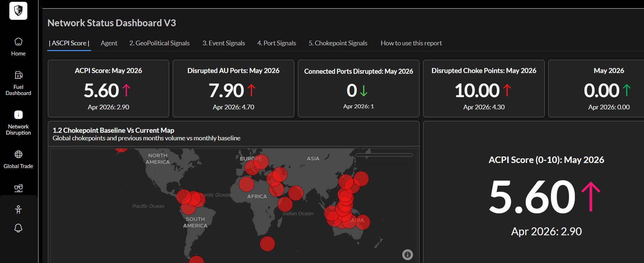Image resolution: width=644 pixels, height=263 pixels.
Task: Open the 2. GeoPolitical Signals tab
Action: [159, 43]
